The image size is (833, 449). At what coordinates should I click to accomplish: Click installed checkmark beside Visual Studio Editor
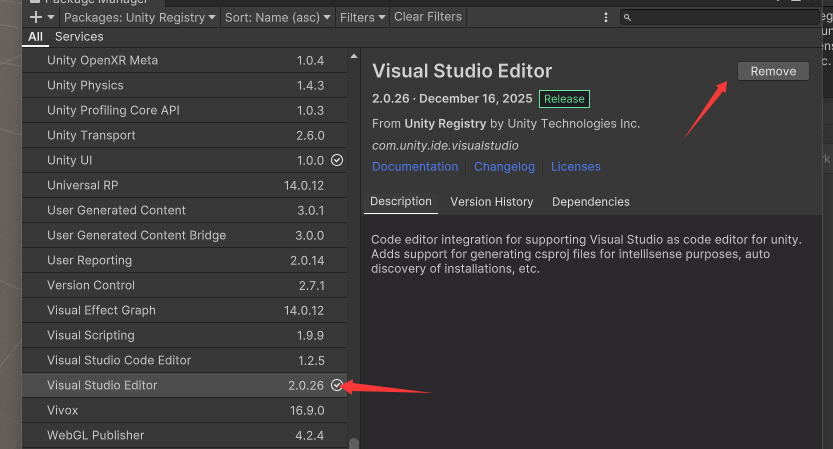point(337,385)
